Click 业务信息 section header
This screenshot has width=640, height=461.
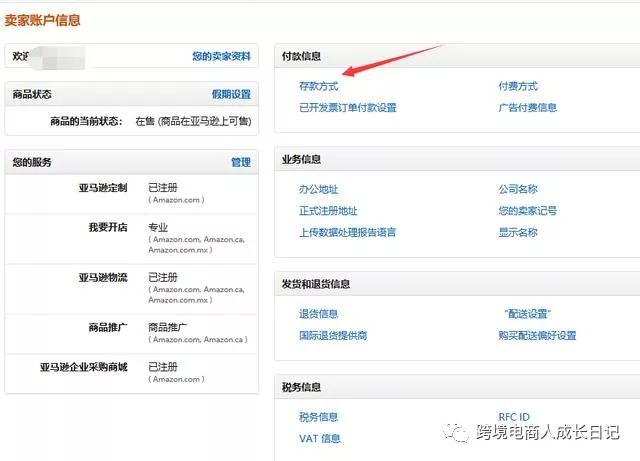301,159
